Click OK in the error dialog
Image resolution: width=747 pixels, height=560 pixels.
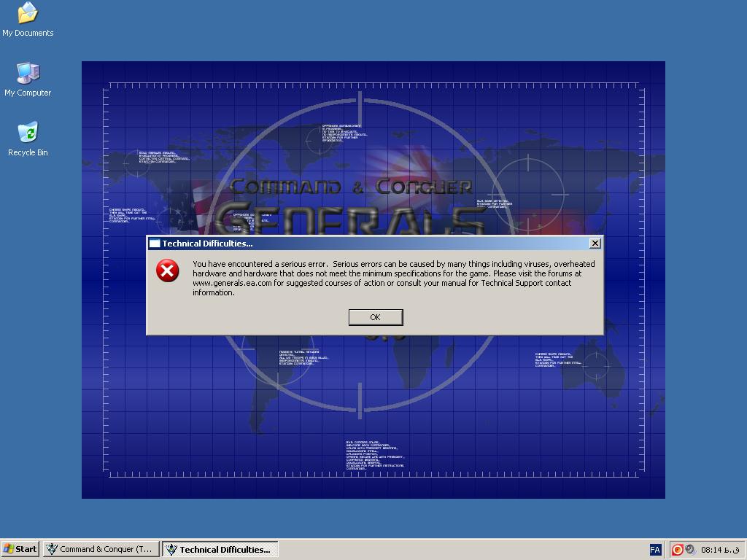click(375, 317)
